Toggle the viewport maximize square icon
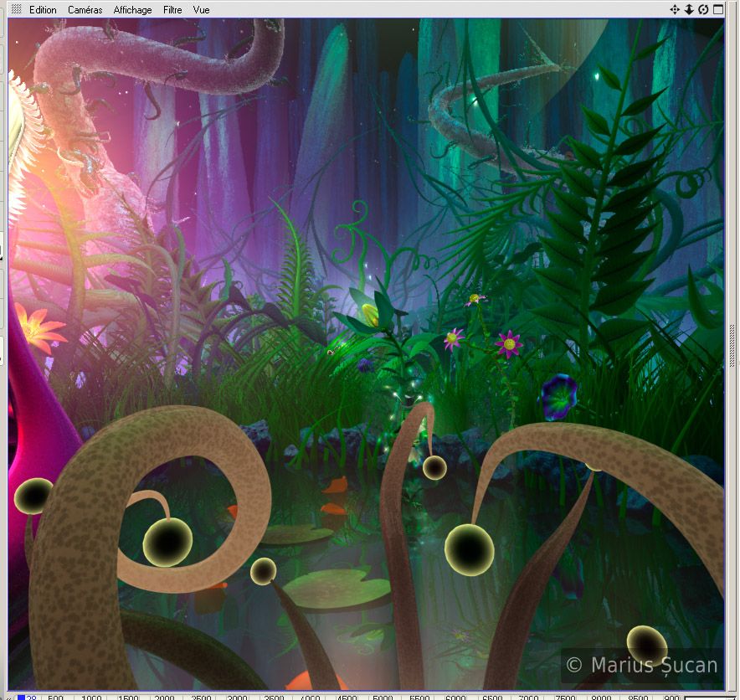 tap(718, 10)
